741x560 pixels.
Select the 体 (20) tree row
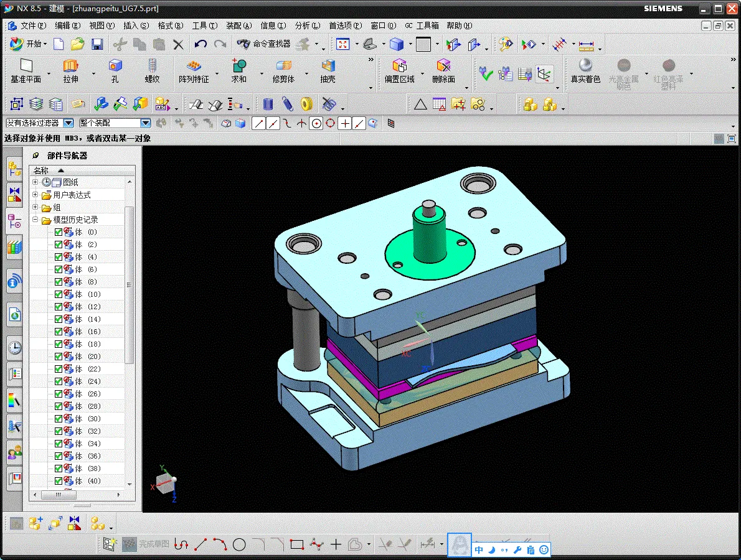point(77,357)
